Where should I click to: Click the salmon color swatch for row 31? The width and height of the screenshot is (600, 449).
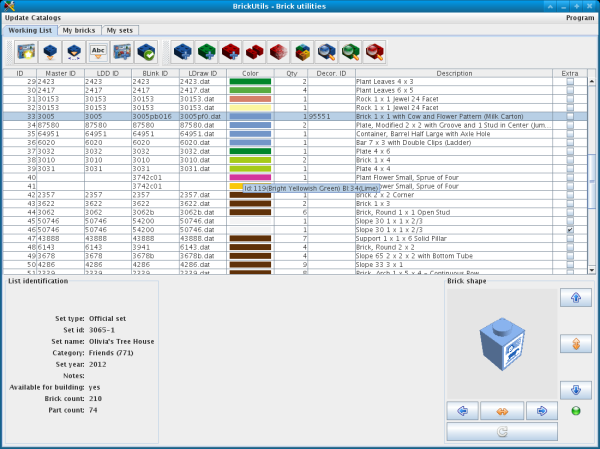(250, 99)
